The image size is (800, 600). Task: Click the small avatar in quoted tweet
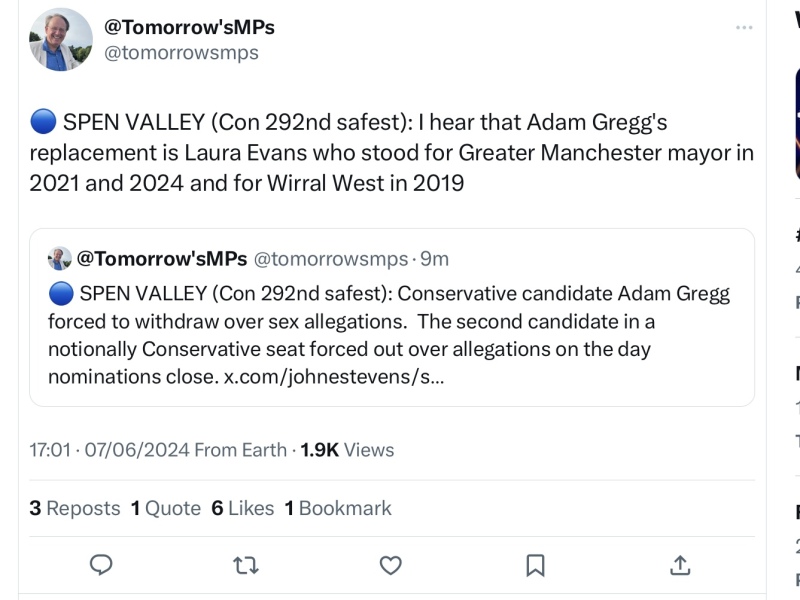(60, 259)
